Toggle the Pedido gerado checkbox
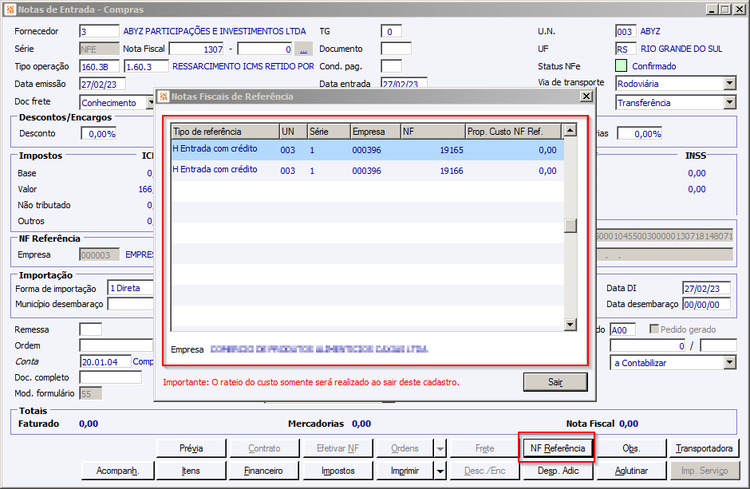 pos(656,329)
